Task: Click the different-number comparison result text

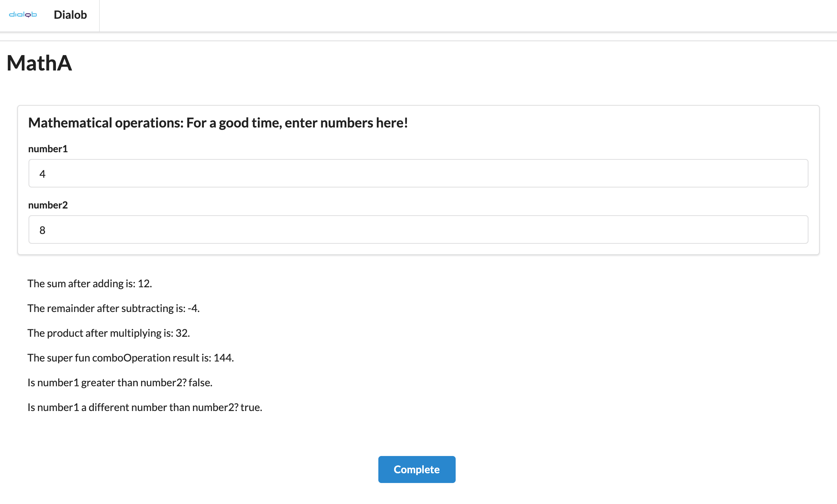Action: click(x=145, y=407)
